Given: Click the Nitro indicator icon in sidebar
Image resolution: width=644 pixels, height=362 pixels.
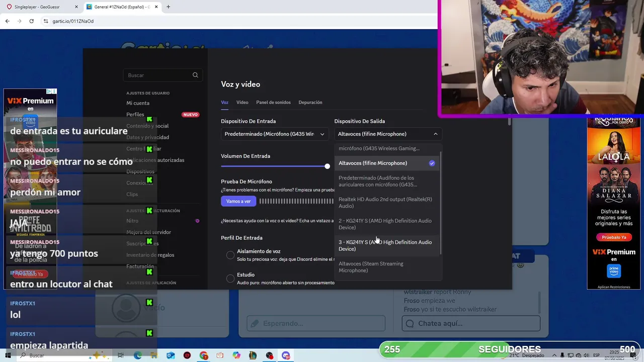Looking at the screenshot, I should click(197, 221).
